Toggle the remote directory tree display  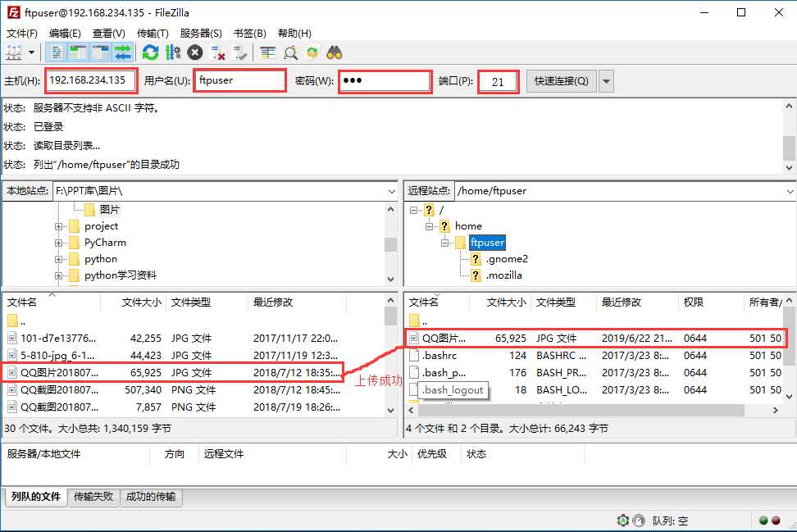(x=101, y=52)
